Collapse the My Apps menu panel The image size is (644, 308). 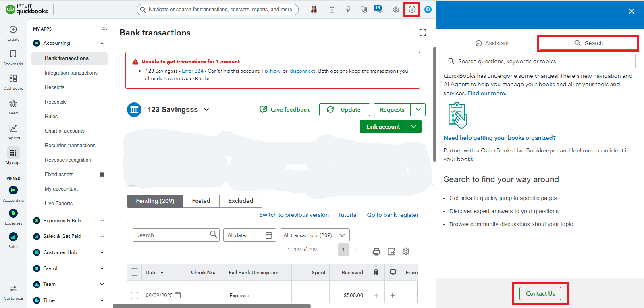tap(104, 29)
